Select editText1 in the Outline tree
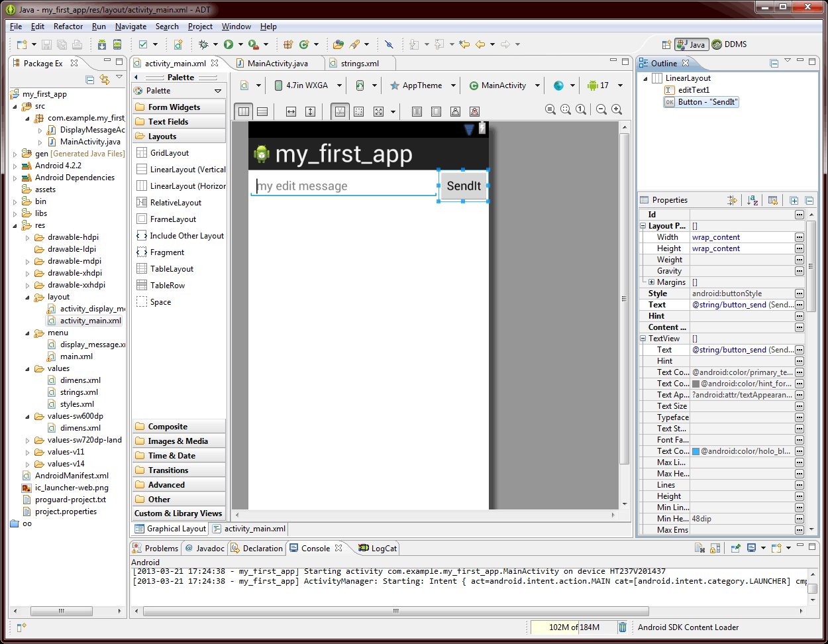This screenshot has width=828, height=644. (694, 90)
